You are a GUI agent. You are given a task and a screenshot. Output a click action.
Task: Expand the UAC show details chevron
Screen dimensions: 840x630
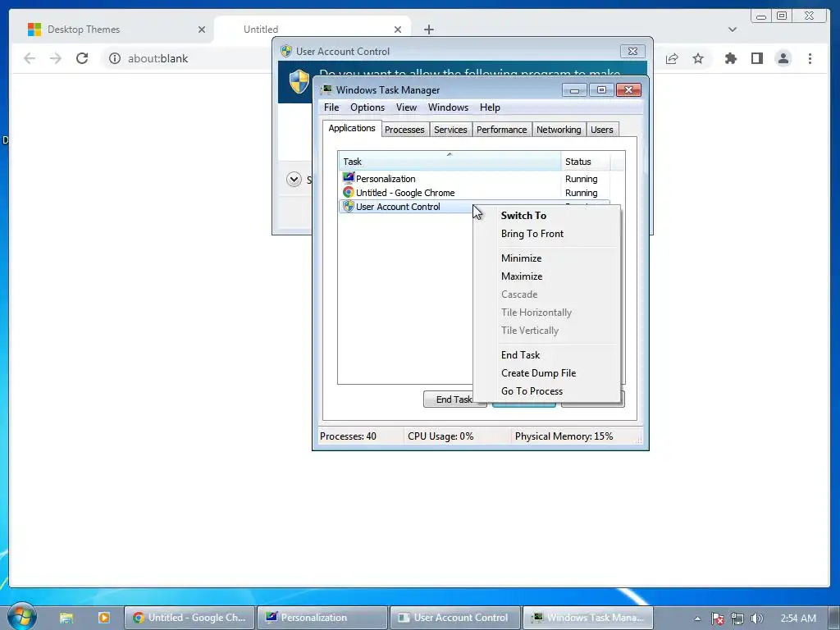coord(294,180)
